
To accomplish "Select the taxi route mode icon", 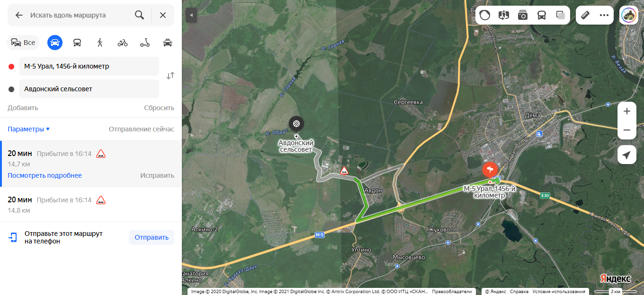I will tap(168, 43).
